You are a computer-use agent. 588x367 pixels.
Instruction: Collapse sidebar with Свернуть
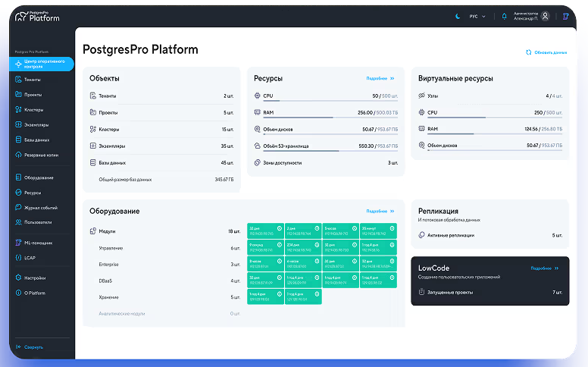pyautogui.click(x=30, y=347)
